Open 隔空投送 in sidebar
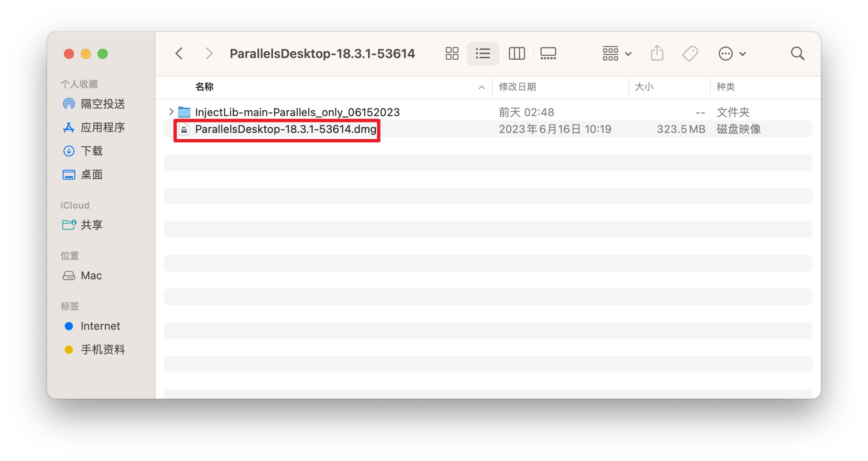The width and height of the screenshot is (868, 461). coord(102,103)
